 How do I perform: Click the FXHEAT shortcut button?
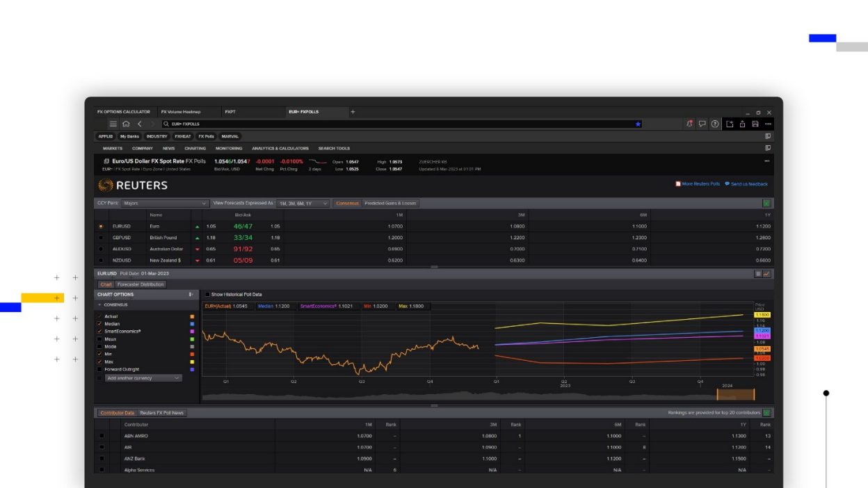(x=183, y=136)
